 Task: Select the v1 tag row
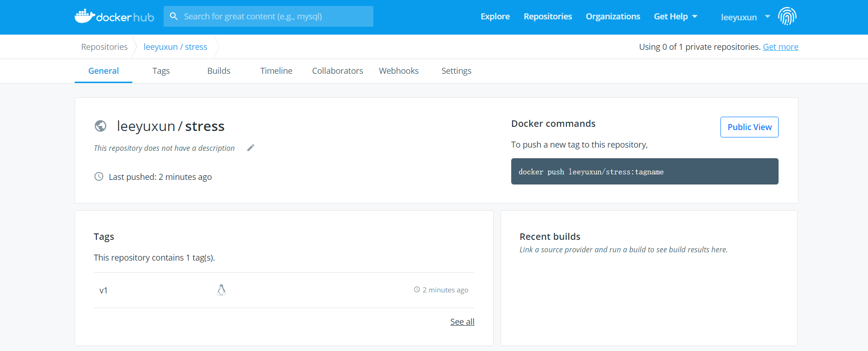pos(283,290)
